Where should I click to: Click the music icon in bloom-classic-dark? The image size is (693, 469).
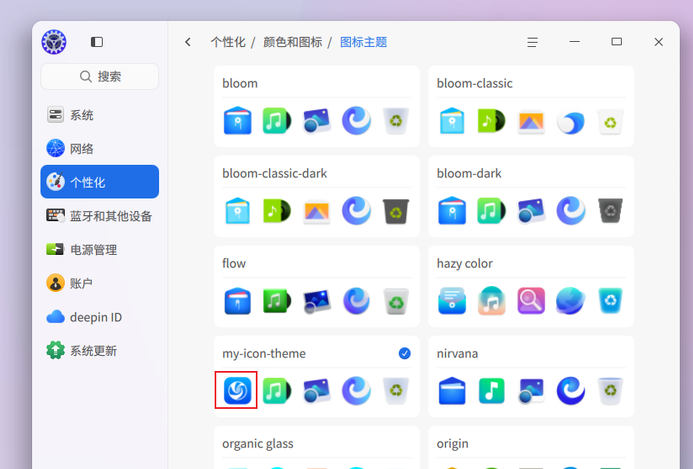point(277,210)
